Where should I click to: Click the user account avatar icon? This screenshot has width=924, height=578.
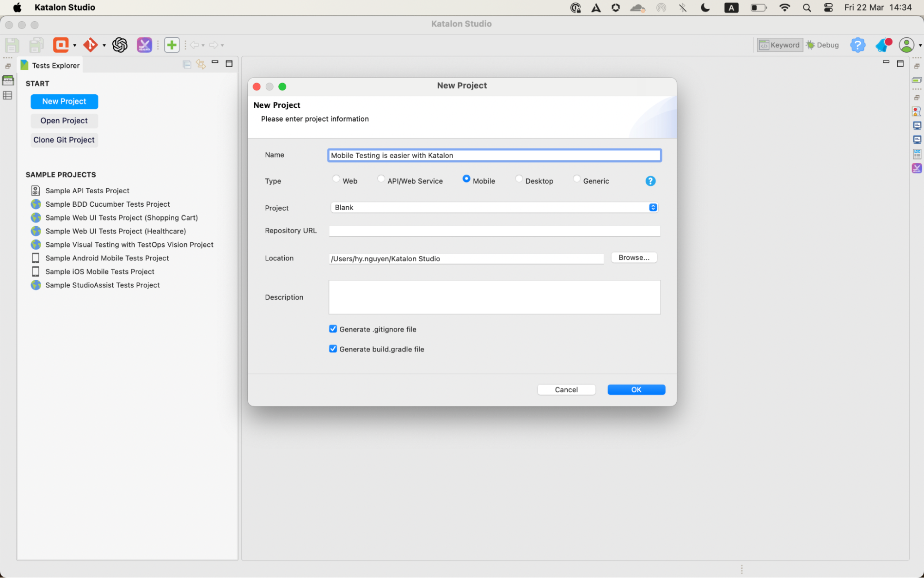point(906,45)
